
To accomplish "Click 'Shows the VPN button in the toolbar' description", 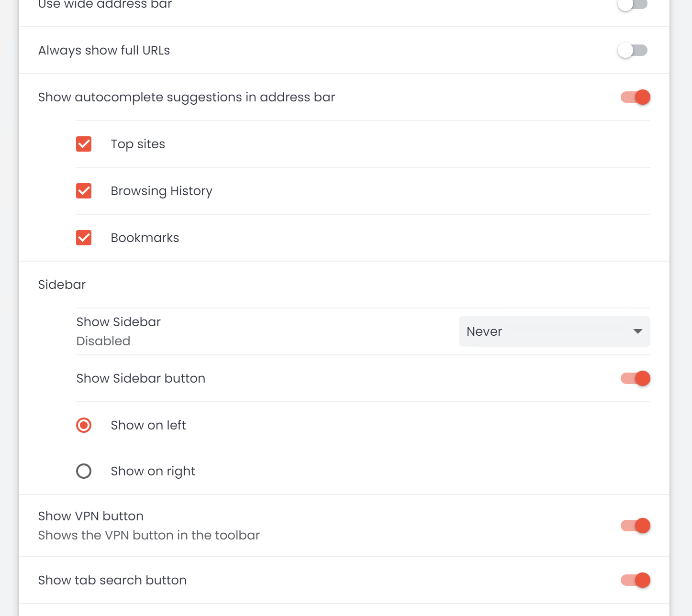I will point(149,535).
